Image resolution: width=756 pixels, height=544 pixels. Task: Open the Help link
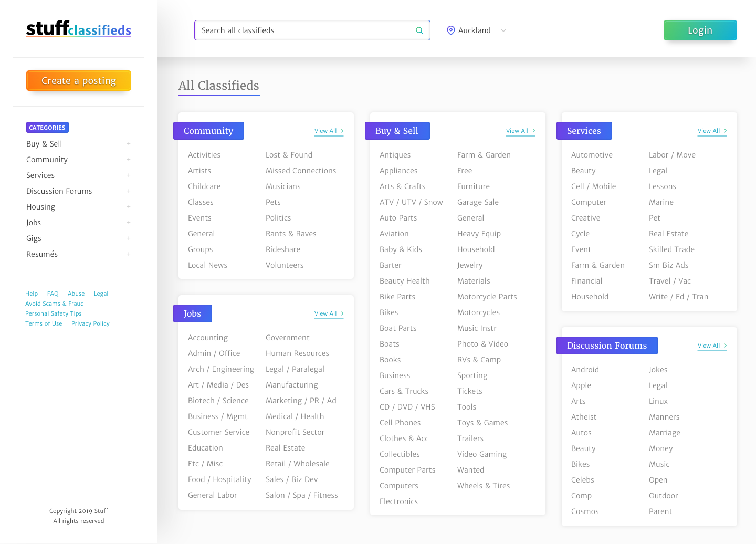[31, 294]
